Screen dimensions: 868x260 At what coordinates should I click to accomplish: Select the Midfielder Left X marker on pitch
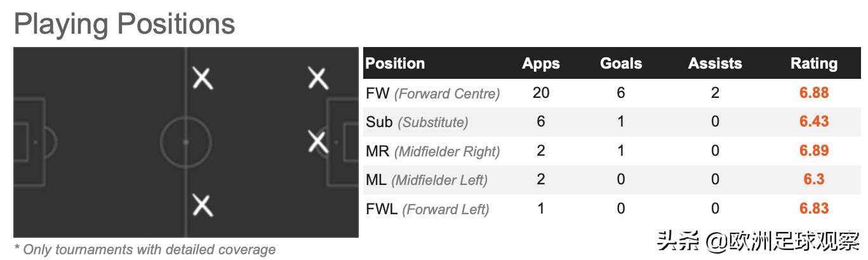203,78
